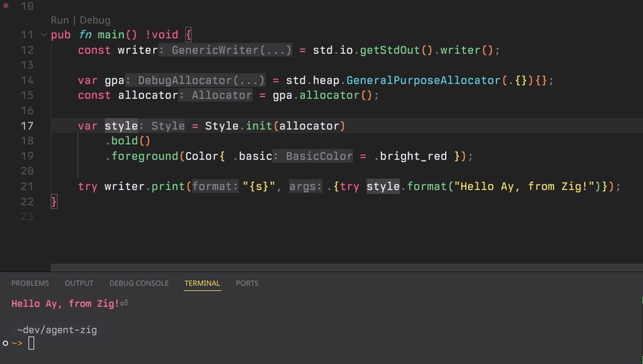Switch to the OUTPUT tab
The width and height of the screenshot is (643, 364).
click(79, 283)
